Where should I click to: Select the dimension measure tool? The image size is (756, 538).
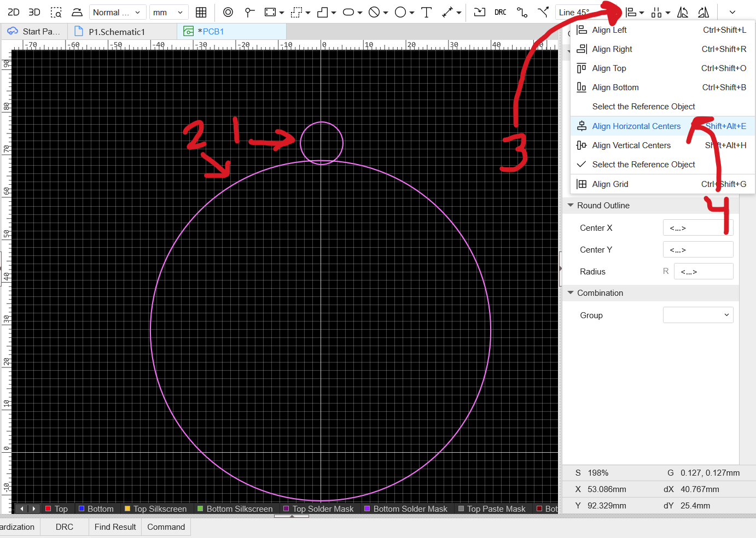(x=448, y=12)
